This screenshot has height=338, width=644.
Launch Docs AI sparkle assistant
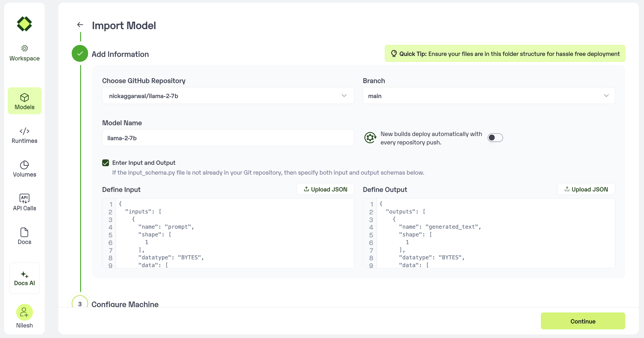pyautogui.click(x=25, y=275)
